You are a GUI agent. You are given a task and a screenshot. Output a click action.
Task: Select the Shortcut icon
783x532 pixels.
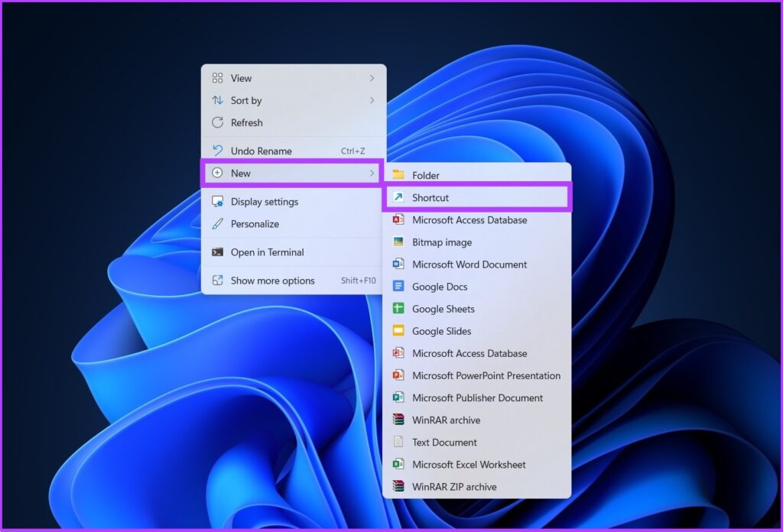click(398, 197)
